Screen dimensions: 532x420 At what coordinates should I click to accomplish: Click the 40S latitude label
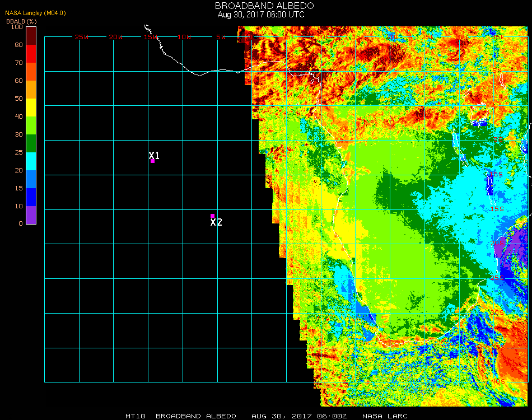[498, 381]
